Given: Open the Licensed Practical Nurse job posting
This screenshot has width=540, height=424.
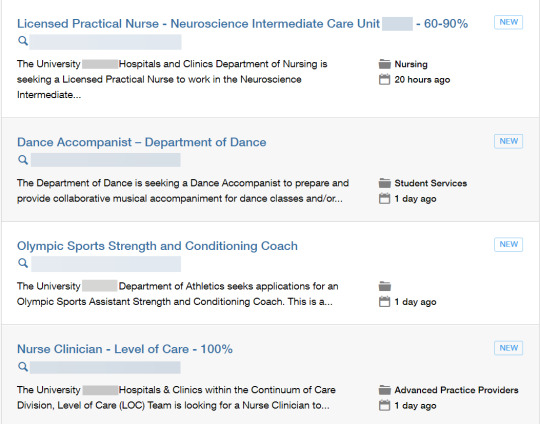Looking at the screenshot, I should 242,23.
